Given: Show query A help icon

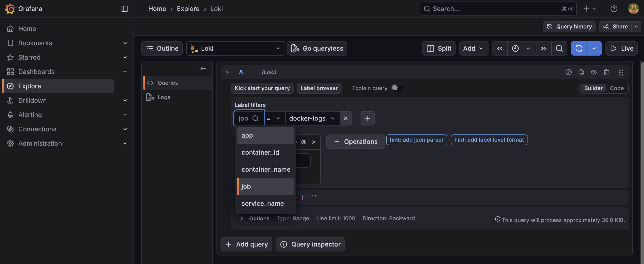Looking at the screenshot, I should [x=568, y=72].
